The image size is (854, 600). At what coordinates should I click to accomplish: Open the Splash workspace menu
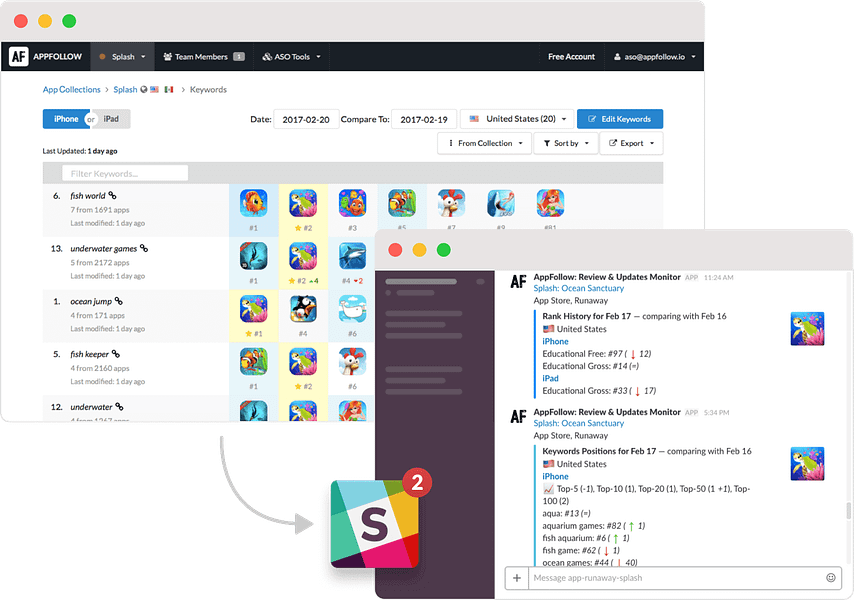[122, 56]
